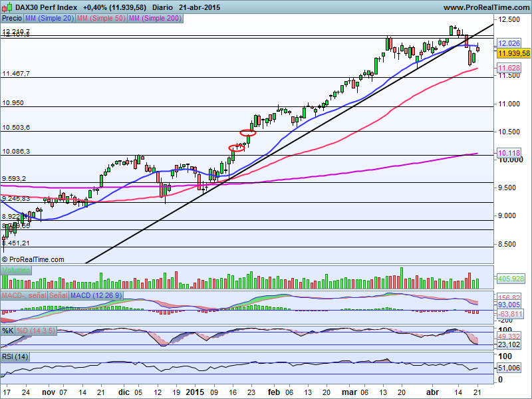Click the 51,006 RSI value tag
The image size is (532, 399).
pos(509,368)
